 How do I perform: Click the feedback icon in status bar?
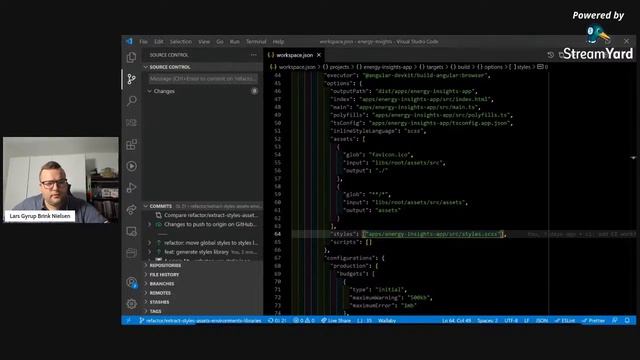[x=615, y=320]
